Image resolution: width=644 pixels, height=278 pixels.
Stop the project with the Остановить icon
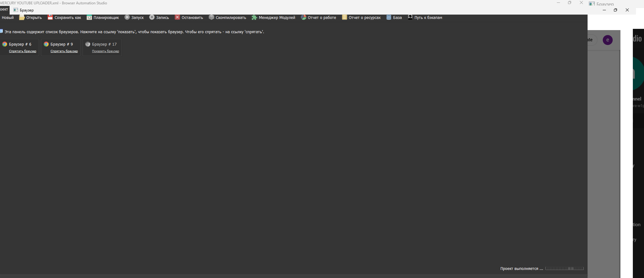[x=177, y=17]
